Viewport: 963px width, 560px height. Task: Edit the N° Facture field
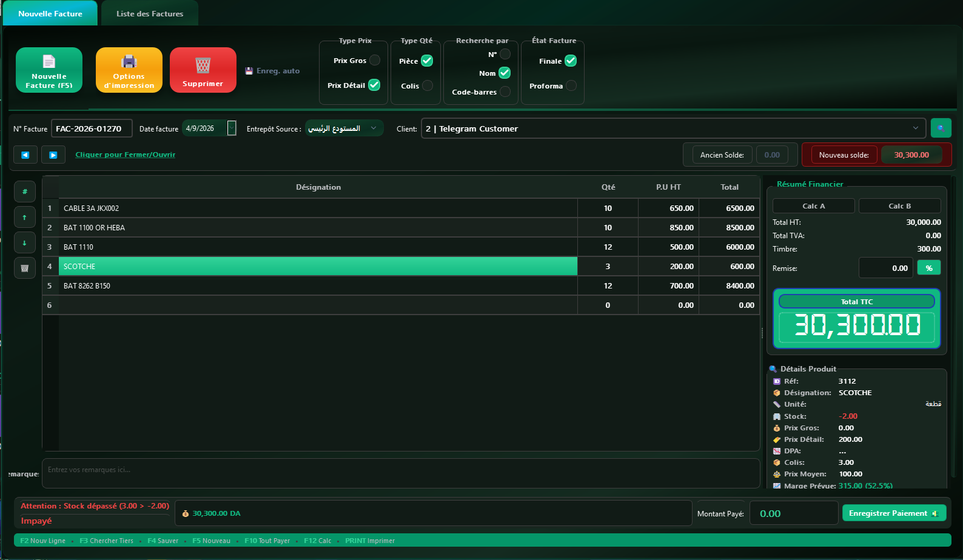(x=92, y=128)
